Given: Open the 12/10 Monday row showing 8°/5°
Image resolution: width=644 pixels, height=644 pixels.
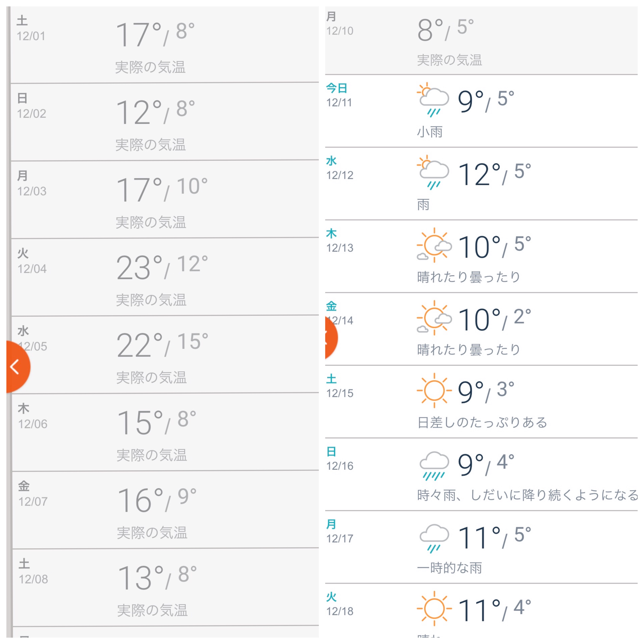Looking at the screenshot, I should (481, 40).
